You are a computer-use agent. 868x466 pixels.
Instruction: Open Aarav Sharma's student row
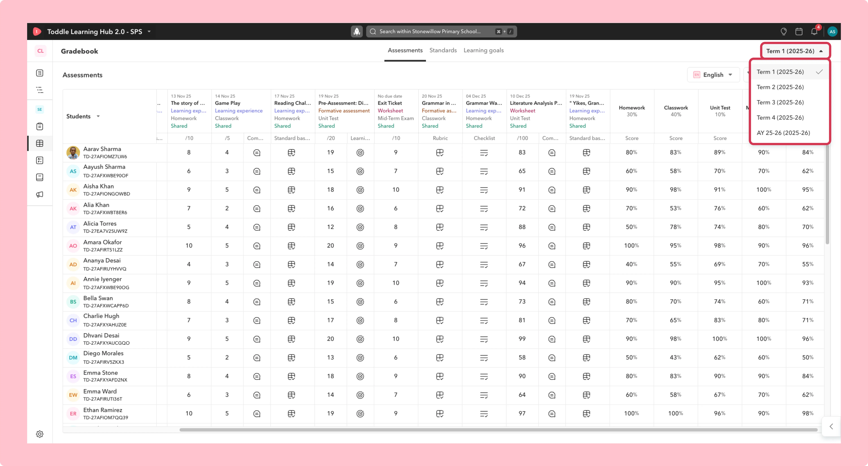click(109, 153)
